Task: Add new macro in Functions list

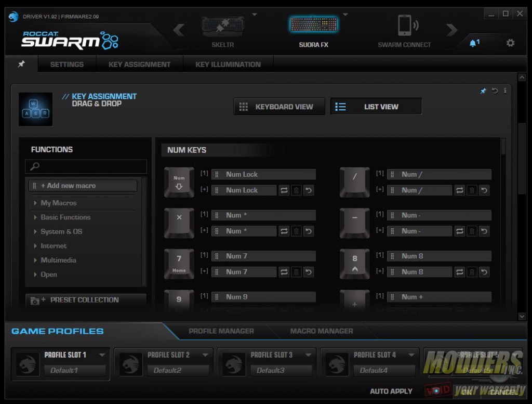Action: click(83, 186)
